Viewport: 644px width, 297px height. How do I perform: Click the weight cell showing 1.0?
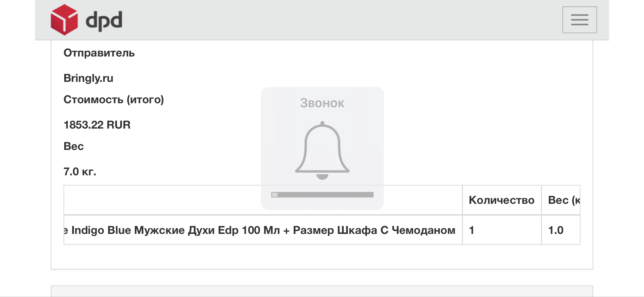tap(561, 230)
